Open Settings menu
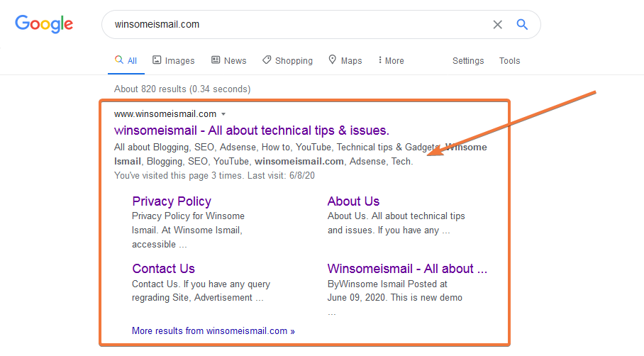Screen dimensions: 644x356 [x=468, y=61]
